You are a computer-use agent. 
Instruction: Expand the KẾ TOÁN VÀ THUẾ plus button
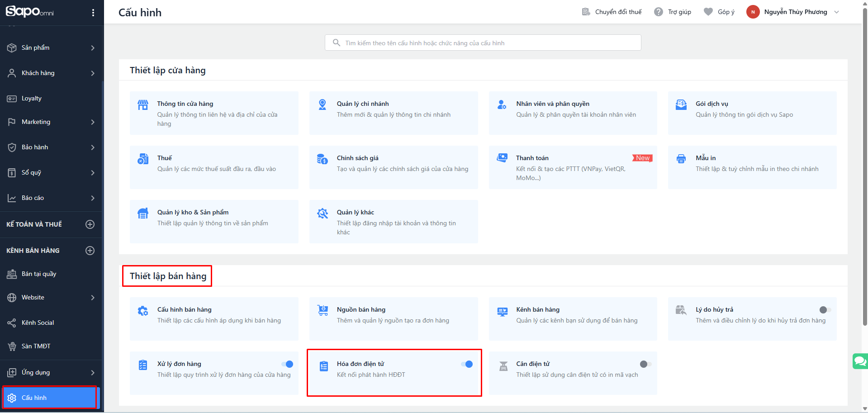click(90, 224)
